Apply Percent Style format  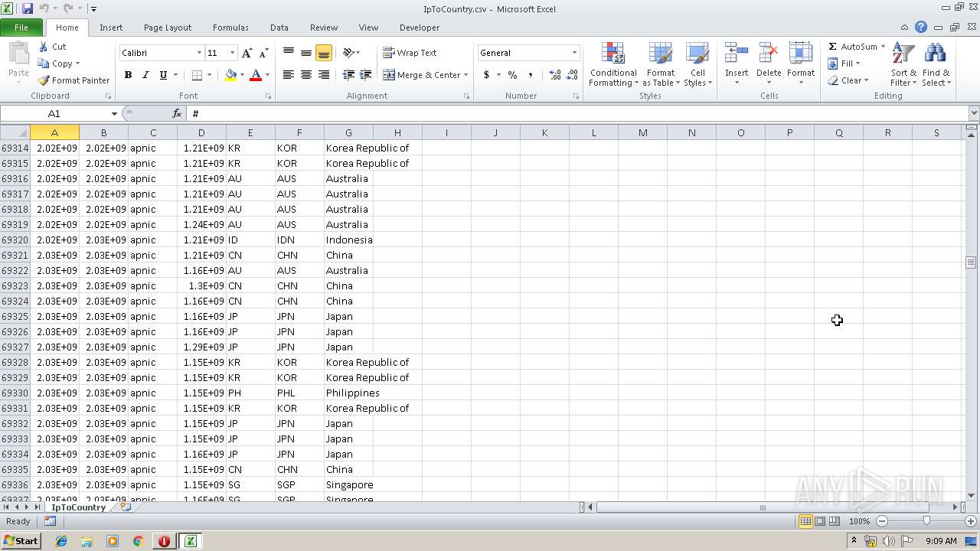tap(512, 75)
